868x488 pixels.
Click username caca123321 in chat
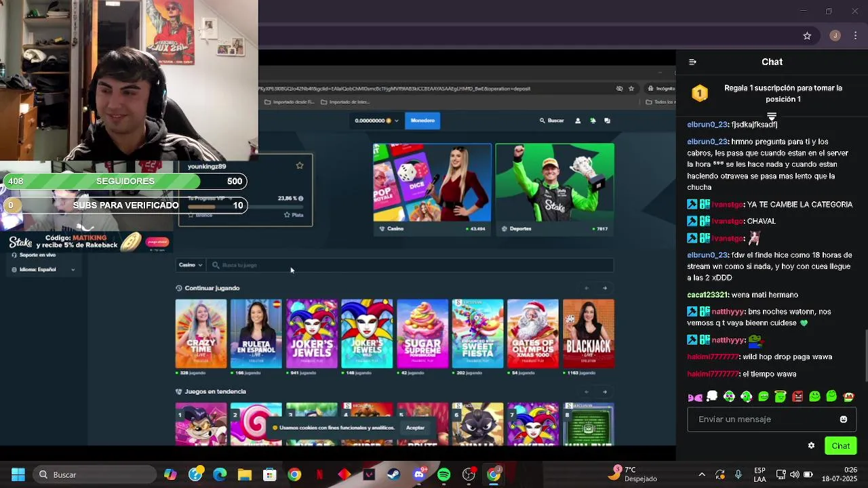click(x=708, y=295)
